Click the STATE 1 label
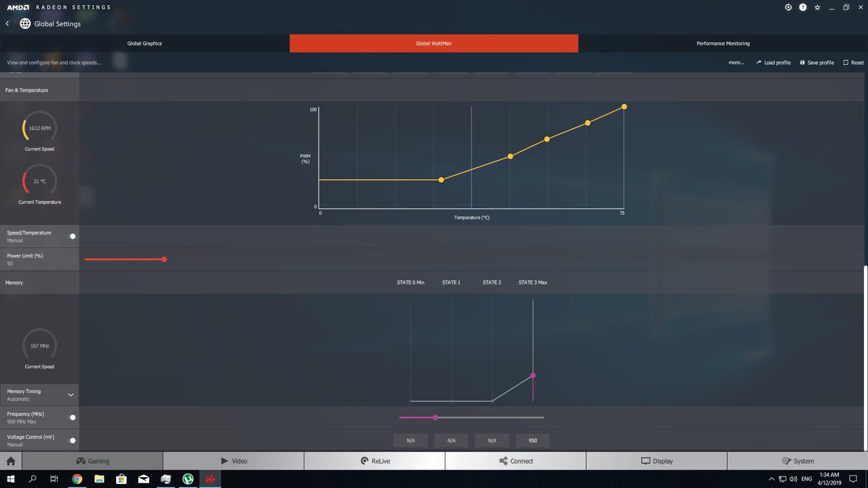868x488 pixels. point(451,283)
